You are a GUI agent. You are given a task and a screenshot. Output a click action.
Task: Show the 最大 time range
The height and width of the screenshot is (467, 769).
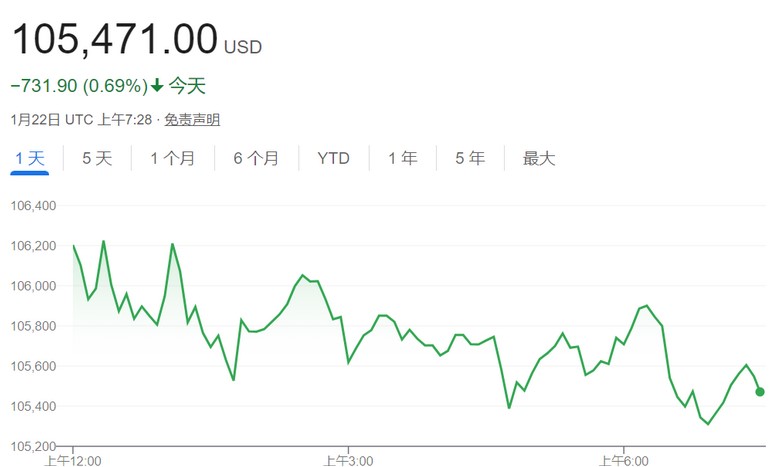[x=539, y=158]
